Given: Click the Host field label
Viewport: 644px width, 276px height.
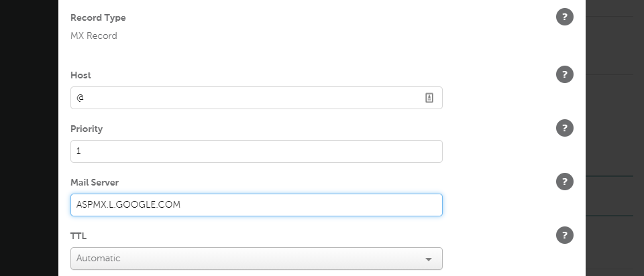Looking at the screenshot, I should [80, 75].
